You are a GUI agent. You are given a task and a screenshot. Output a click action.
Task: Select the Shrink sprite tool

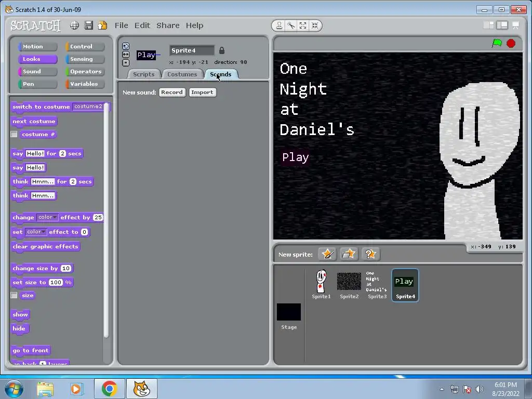[x=315, y=25]
